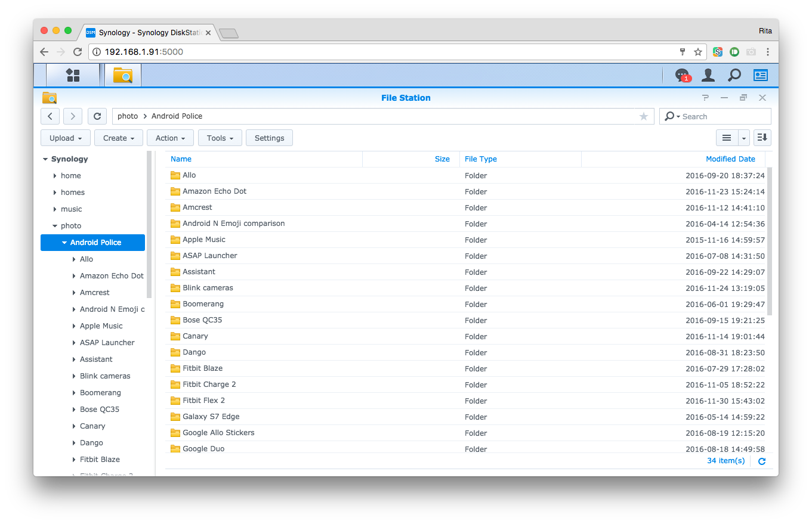Add Android Police path to favorites star
812x524 pixels.
(644, 116)
